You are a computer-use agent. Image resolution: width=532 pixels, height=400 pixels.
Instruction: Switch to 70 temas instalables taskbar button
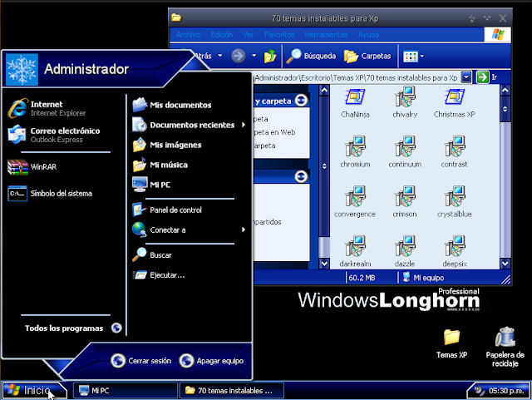coord(231,391)
